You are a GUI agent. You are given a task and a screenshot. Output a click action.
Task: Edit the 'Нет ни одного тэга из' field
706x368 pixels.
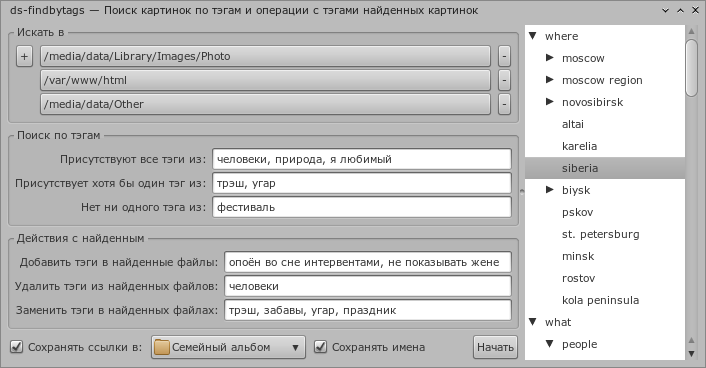point(362,207)
